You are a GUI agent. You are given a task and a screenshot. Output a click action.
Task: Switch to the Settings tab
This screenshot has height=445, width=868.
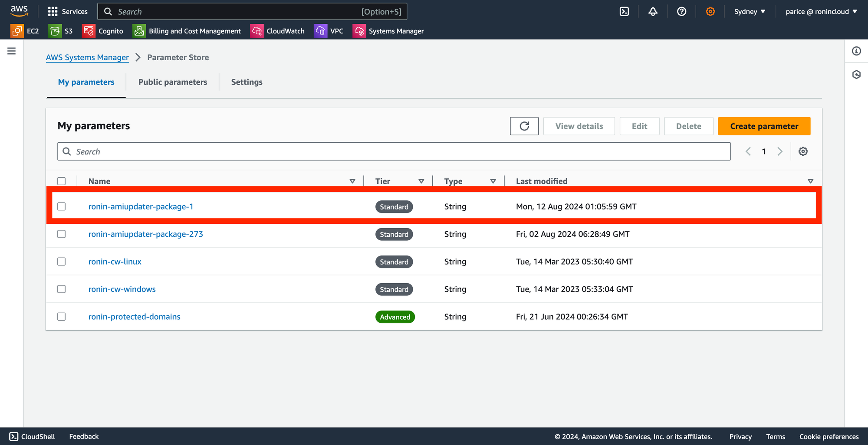[247, 82]
